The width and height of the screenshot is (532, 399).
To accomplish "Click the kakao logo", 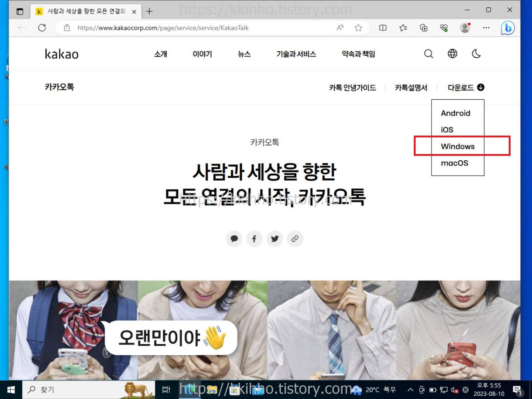I will (x=62, y=54).
